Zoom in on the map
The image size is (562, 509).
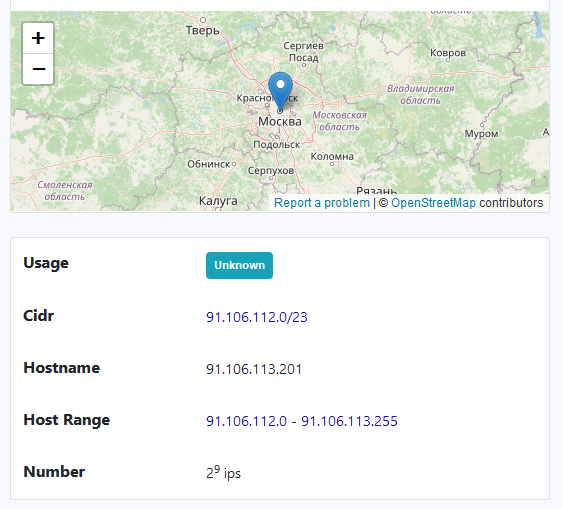(x=38, y=38)
